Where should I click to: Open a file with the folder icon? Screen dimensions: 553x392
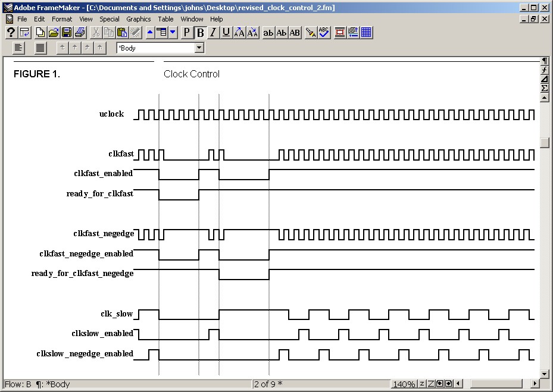(54, 33)
